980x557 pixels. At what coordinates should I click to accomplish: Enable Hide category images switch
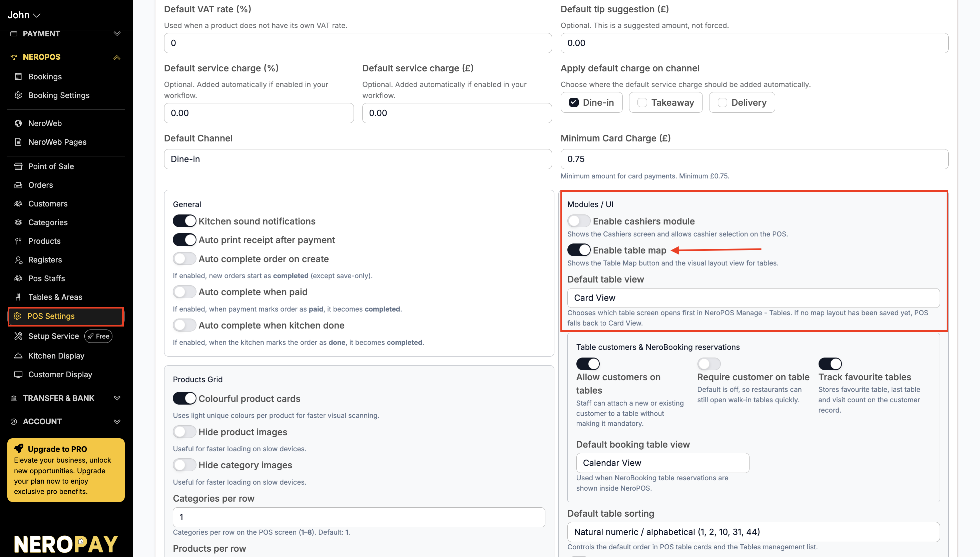click(x=184, y=465)
